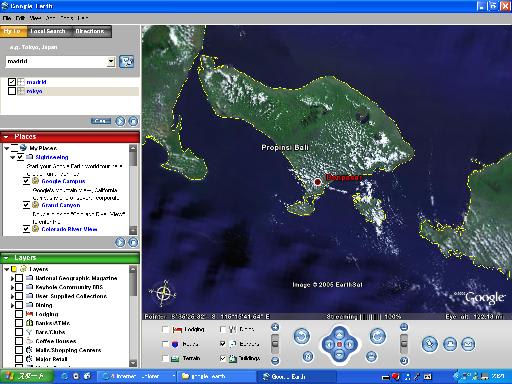Click the search go button beside madrid

tap(127, 62)
